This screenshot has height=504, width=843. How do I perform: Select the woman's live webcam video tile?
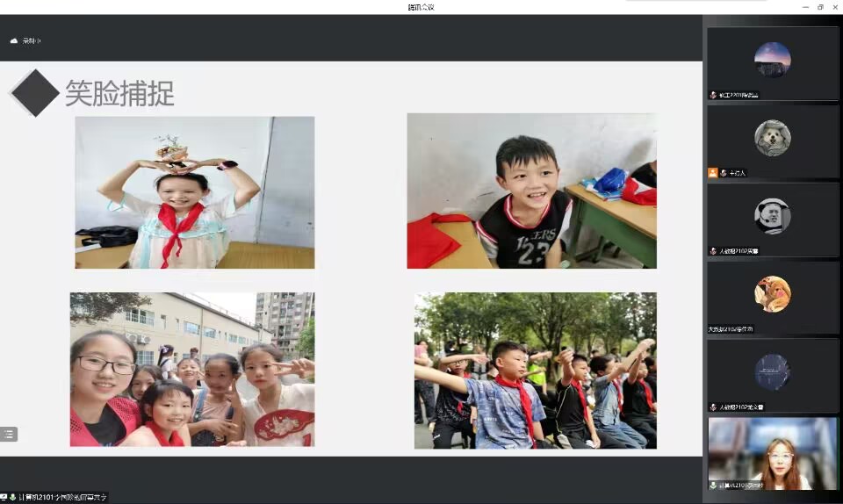point(772,452)
